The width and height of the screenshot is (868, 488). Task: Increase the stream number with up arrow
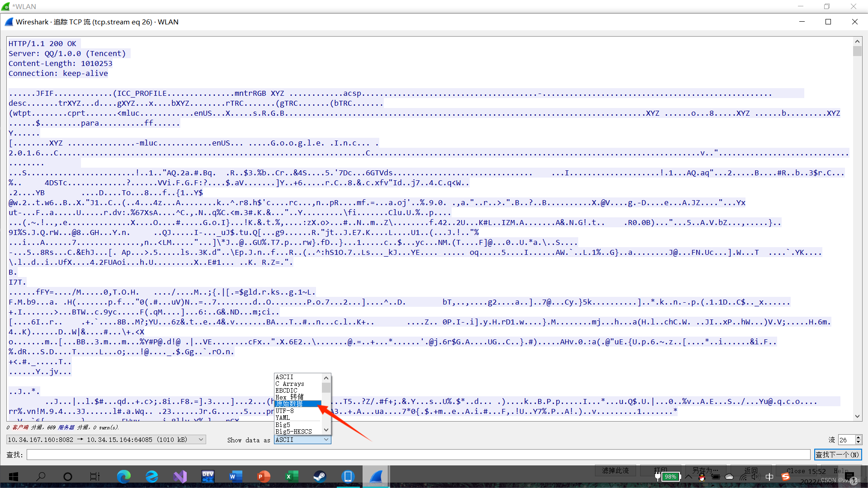click(x=859, y=437)
